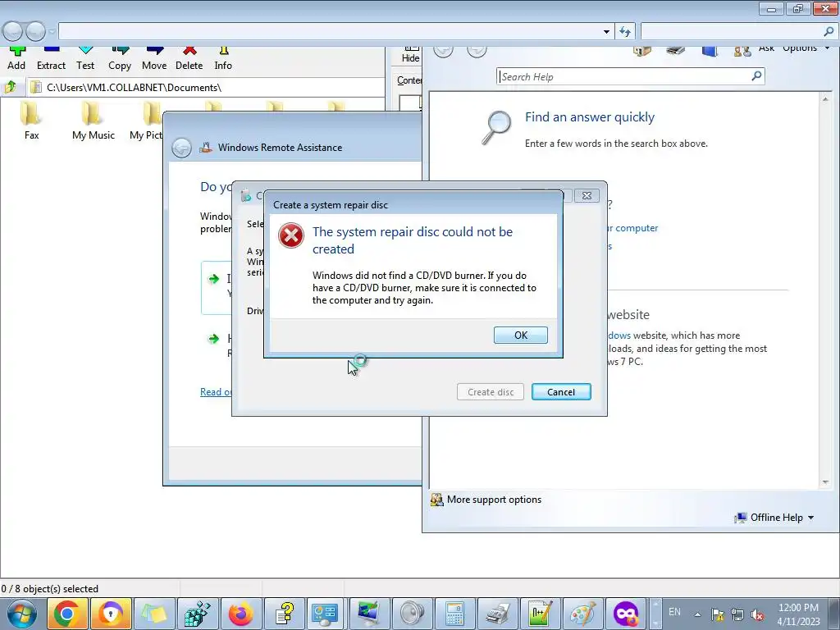Open address bar dropdown arrow in top window
Viewport: 840px width, 630px height.
pyautogui.click(x=606, y=32)
